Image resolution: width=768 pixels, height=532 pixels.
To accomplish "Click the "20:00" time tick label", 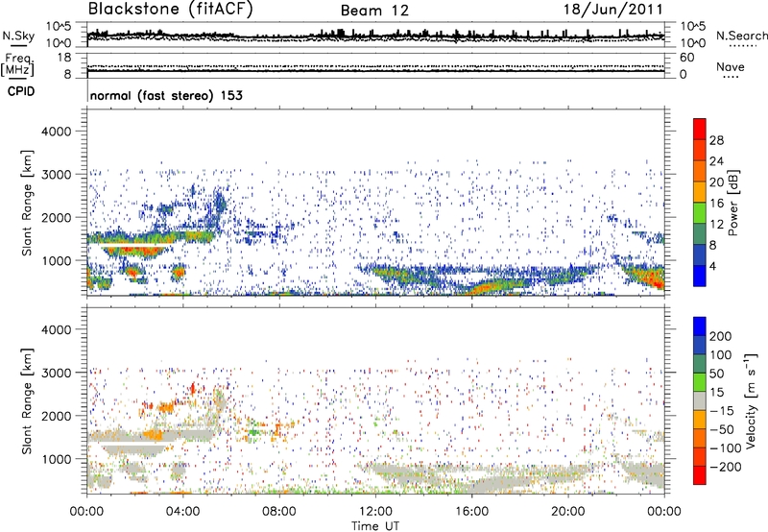I will tap(567, 512).
